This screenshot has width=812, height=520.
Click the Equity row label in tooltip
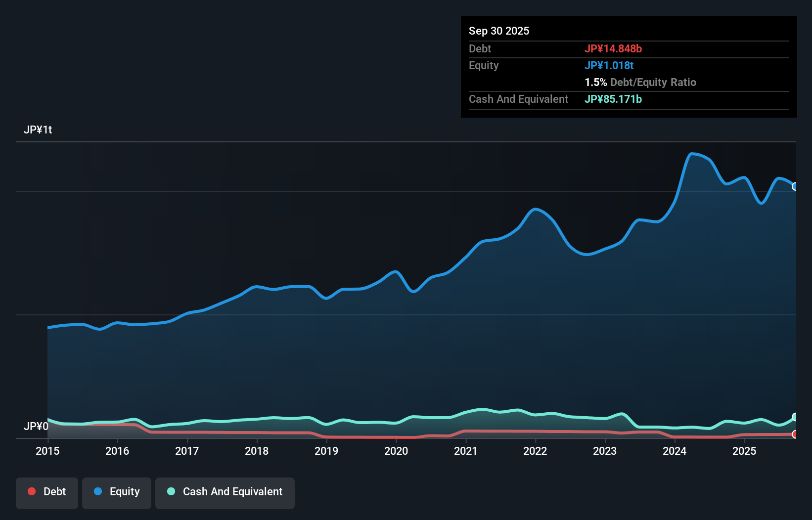point(484,66)
